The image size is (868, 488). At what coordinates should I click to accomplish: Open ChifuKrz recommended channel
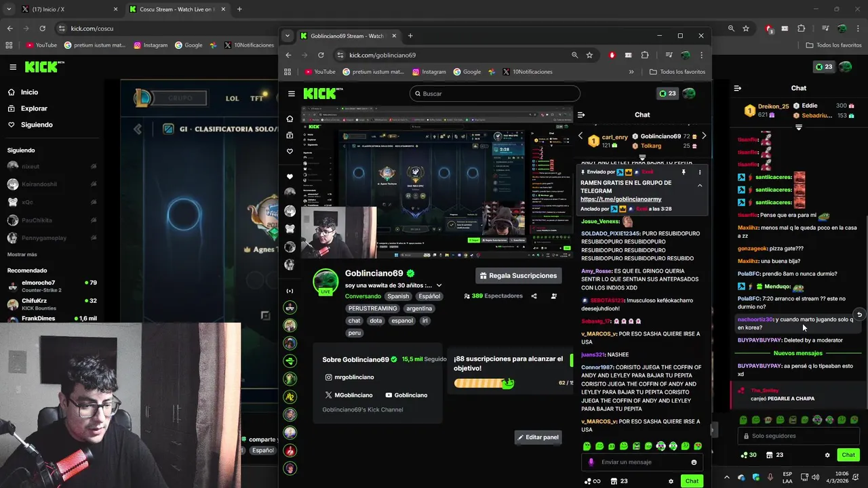[x=52, y=304]
